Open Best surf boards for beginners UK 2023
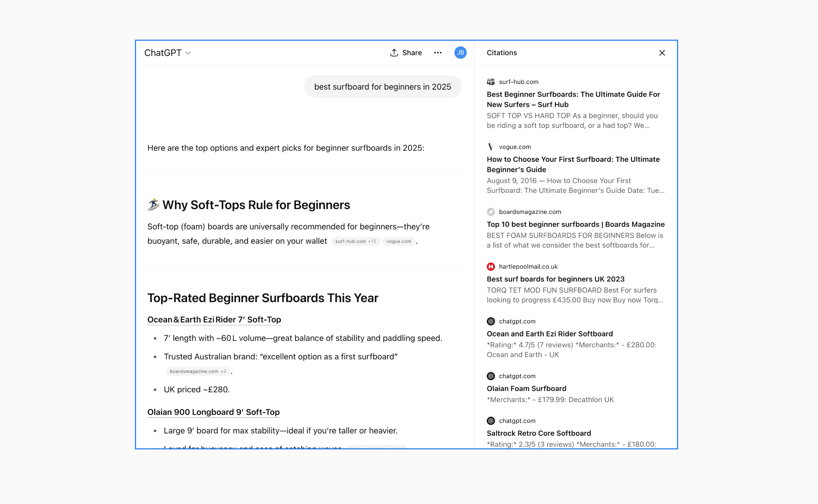This screenshot has width=818, height=504. click(x=555, y=279)
